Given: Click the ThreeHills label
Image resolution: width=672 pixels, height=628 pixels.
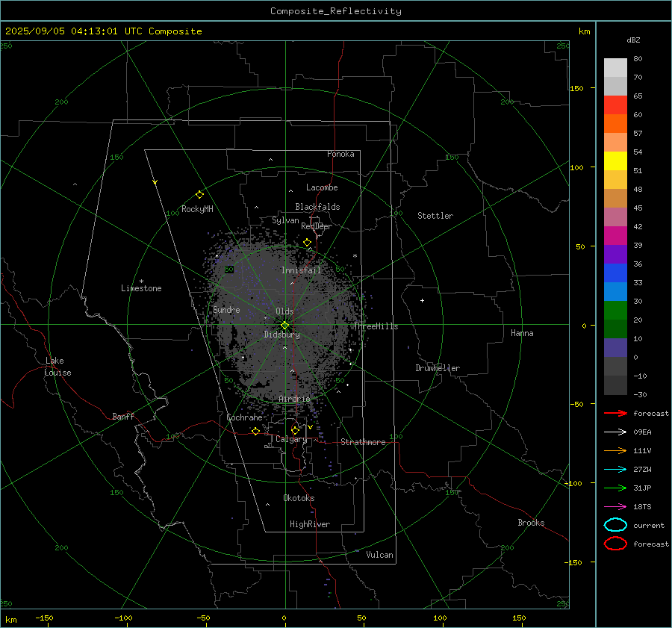Looking at the screenshot, I should coord(376,326).
